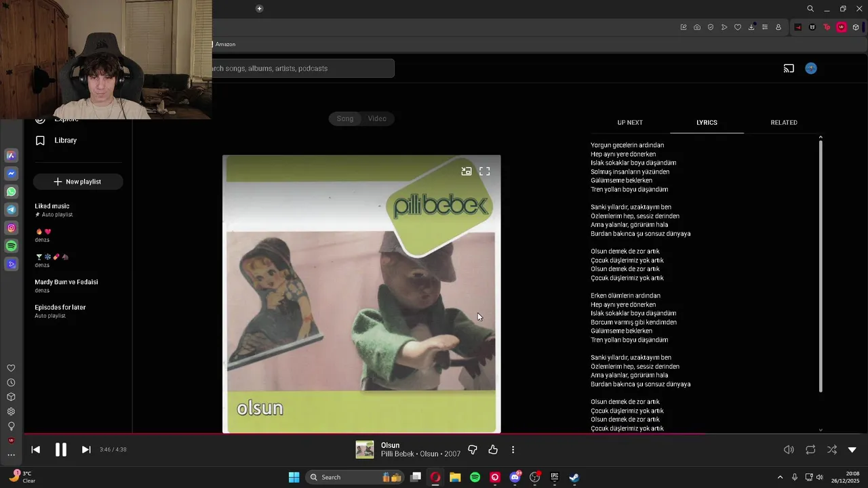Create a New playlist
This screenshot has width=868, height=488.
[77, 182]
